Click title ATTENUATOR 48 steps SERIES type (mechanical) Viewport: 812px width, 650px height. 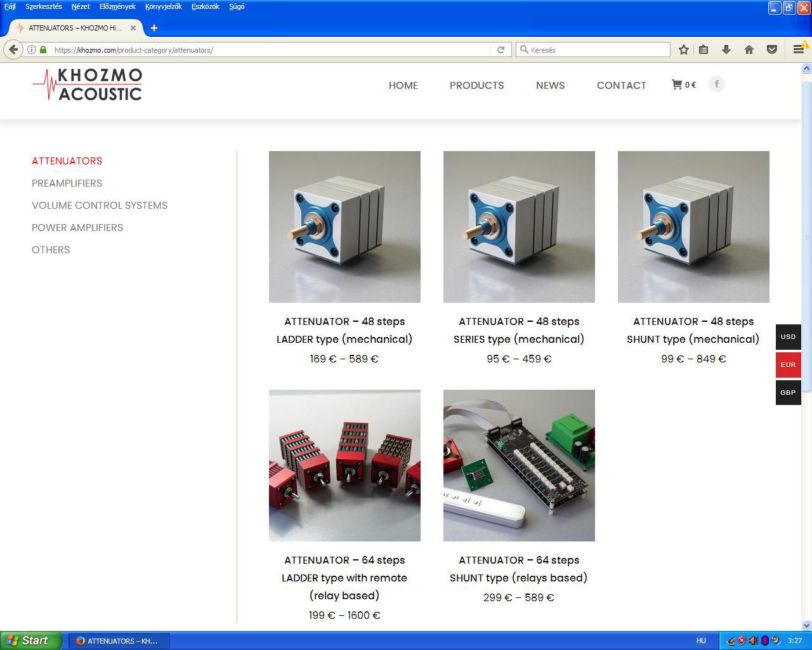click(x=519, y=330)
